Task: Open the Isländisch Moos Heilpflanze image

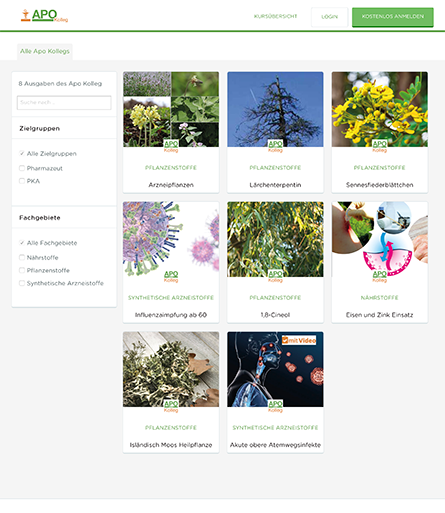Action: click(171, 369)
